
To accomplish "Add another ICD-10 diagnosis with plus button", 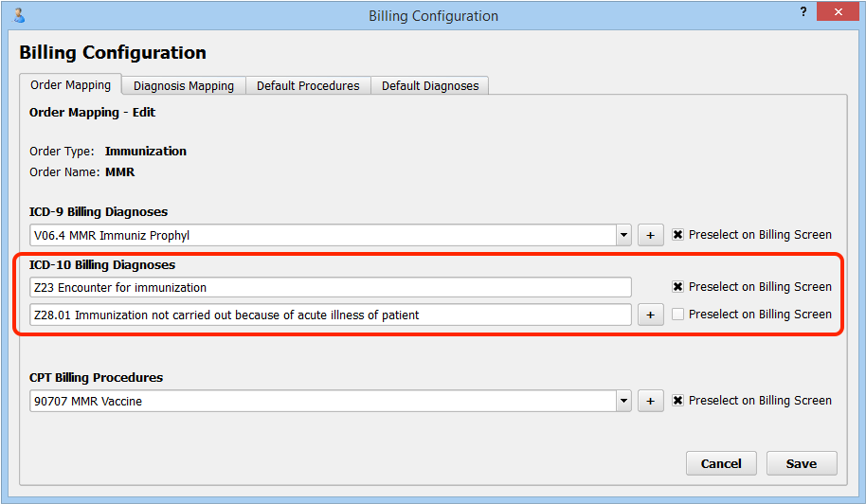I will pyautogui.click(x=651, y=315).
